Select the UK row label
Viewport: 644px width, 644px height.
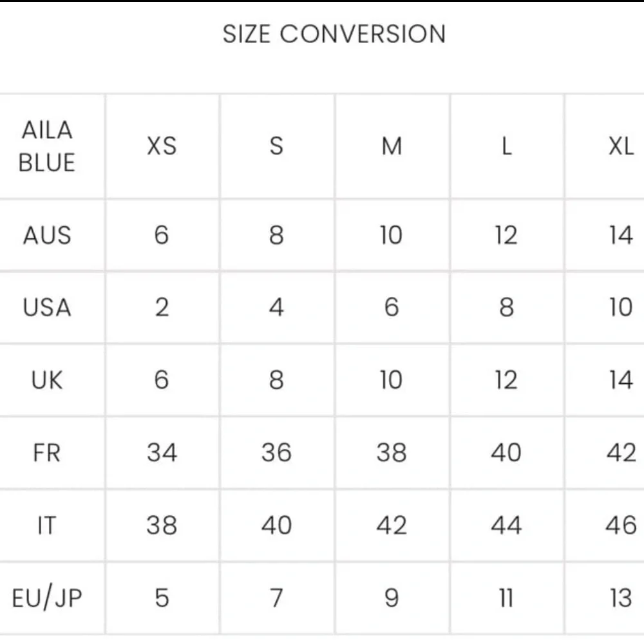click(47, 381)
